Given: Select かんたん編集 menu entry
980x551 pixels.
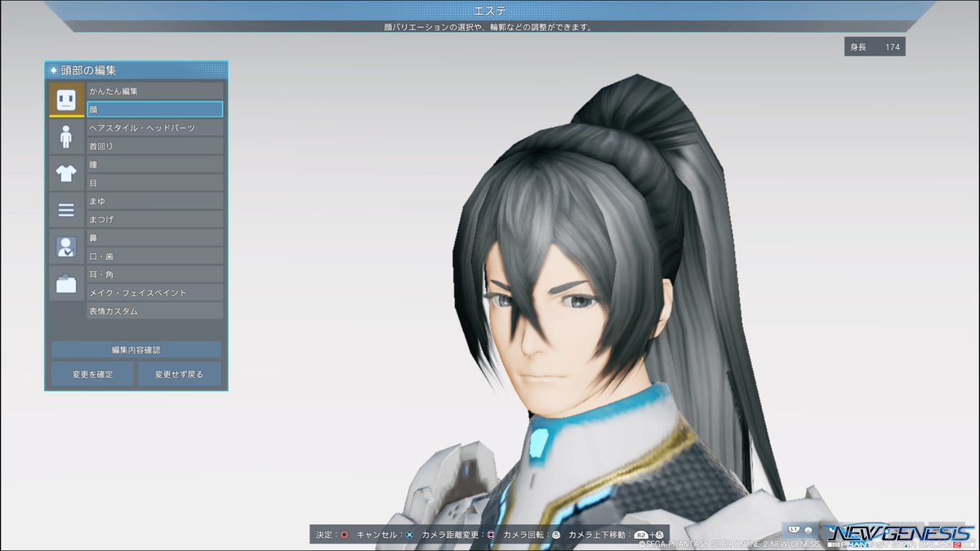Looking at the screenshot, I should coord(154,91).
